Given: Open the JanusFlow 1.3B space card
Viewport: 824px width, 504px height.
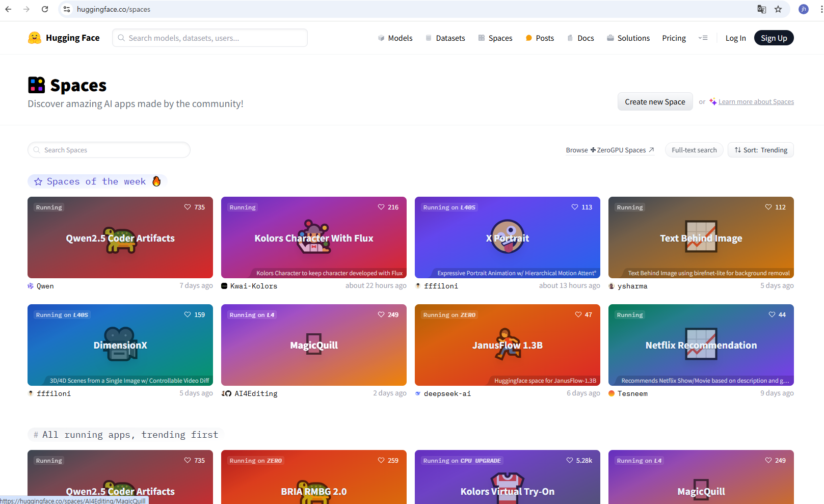Looking at the screenshot, I should 508,345.
